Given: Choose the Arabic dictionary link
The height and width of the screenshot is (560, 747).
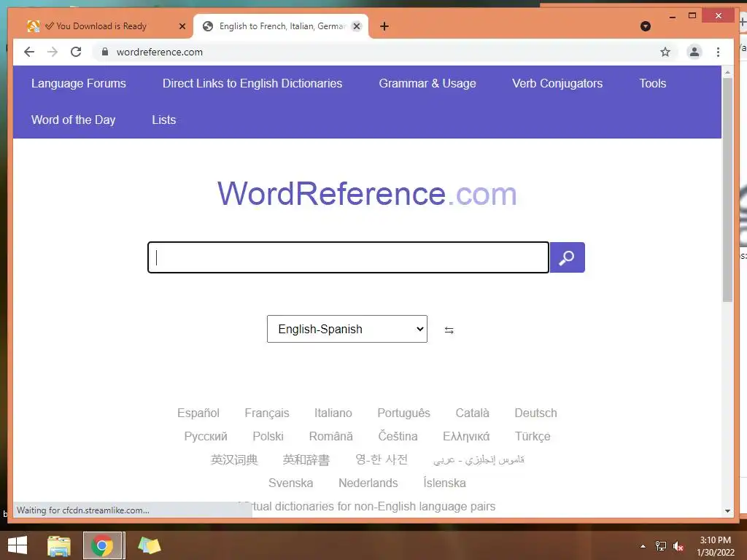Looking at the screenshot, I should (x=479, y=459).
